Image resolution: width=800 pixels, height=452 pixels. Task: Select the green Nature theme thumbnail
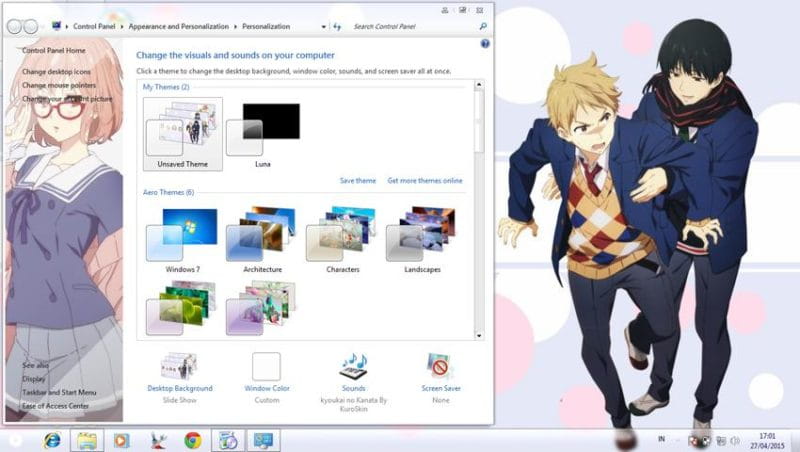point(182,308)
